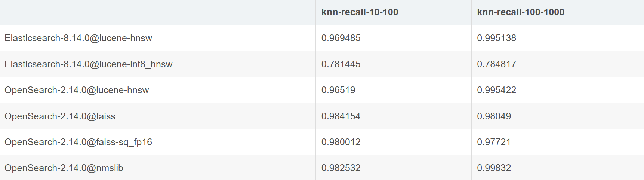Click the knn-recall-10-100 column header
Viewport: 644px width, 180px height.
360,12
